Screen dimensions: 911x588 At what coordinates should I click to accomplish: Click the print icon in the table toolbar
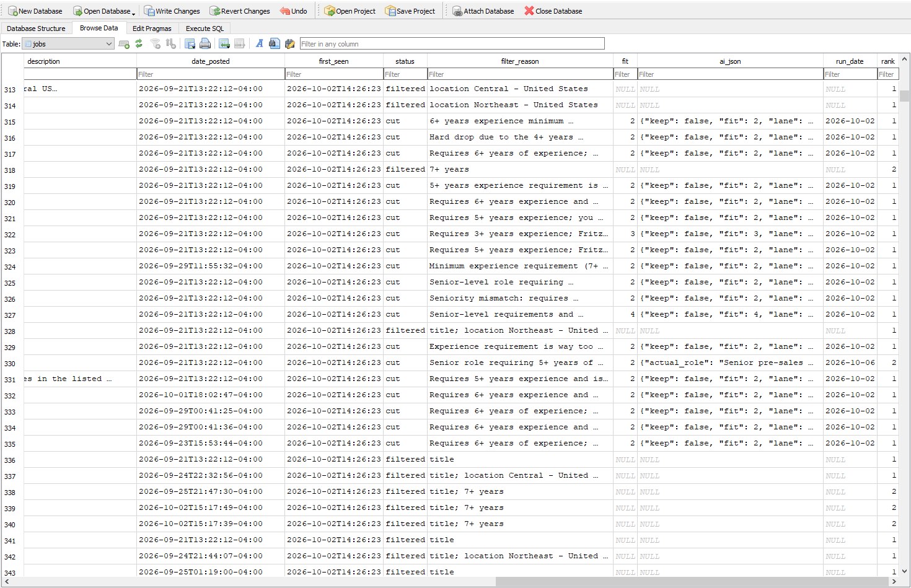click(x=205, y=44)
